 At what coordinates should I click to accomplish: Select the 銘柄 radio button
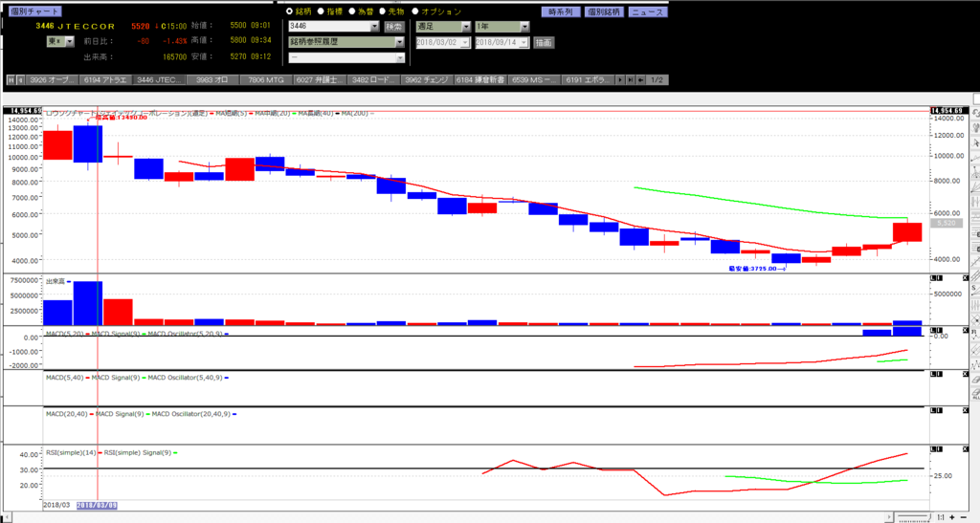coord(289,11)
